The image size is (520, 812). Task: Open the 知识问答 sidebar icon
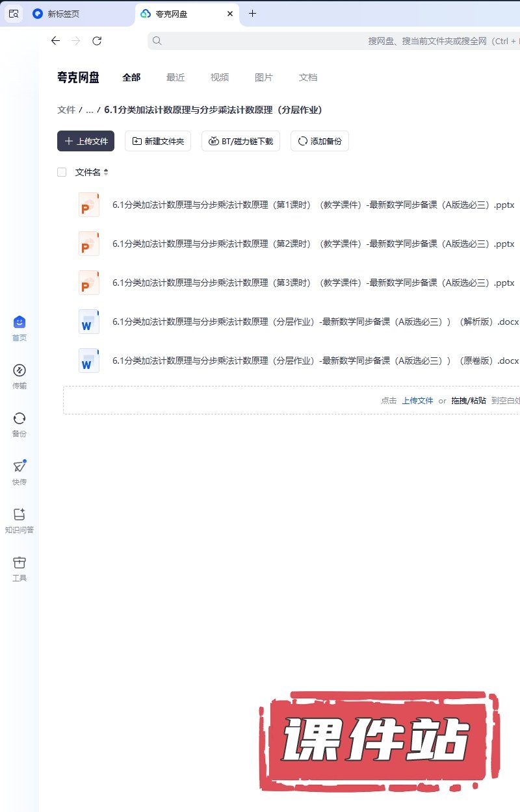pos(19,514)
